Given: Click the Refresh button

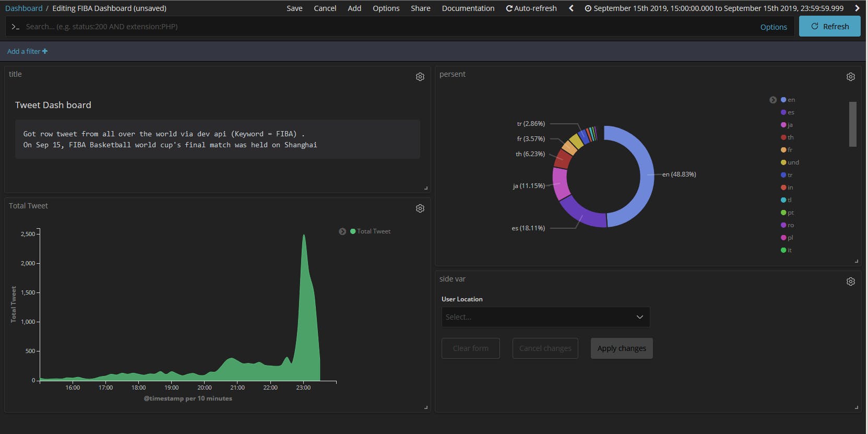Looking at the screenshot, I should point(829,27).
